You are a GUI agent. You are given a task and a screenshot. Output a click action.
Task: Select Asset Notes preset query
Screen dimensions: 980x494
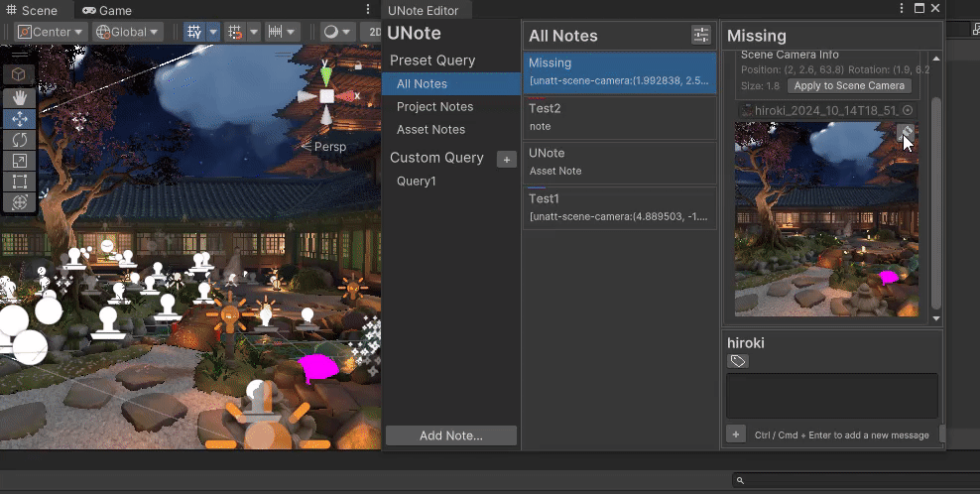[x=451, y=129]
